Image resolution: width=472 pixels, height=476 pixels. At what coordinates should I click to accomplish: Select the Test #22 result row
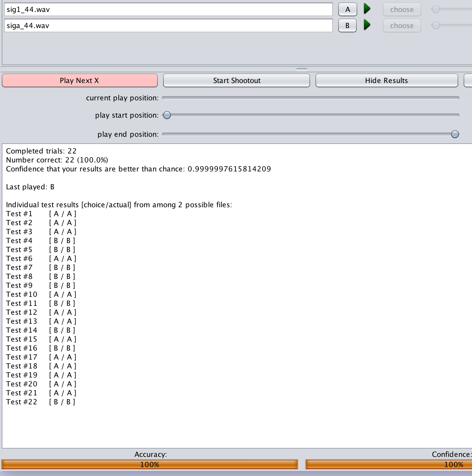tap(41, 402)
